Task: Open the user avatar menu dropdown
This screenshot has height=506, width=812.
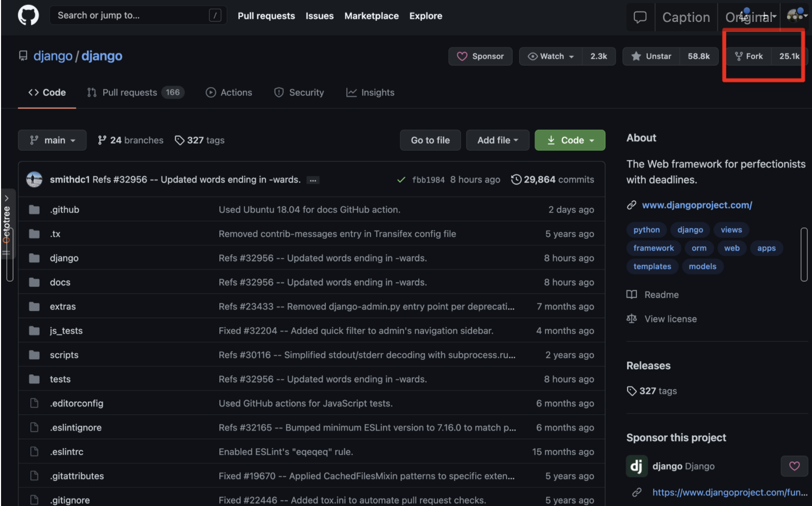Action: 797,16
